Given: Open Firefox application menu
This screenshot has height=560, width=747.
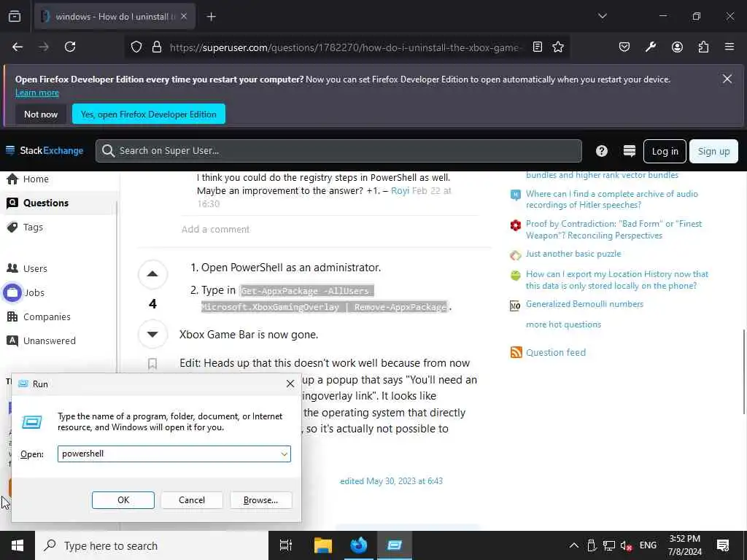Looking at the screenshot, I should pyautogui.click(x=729, y=47).
